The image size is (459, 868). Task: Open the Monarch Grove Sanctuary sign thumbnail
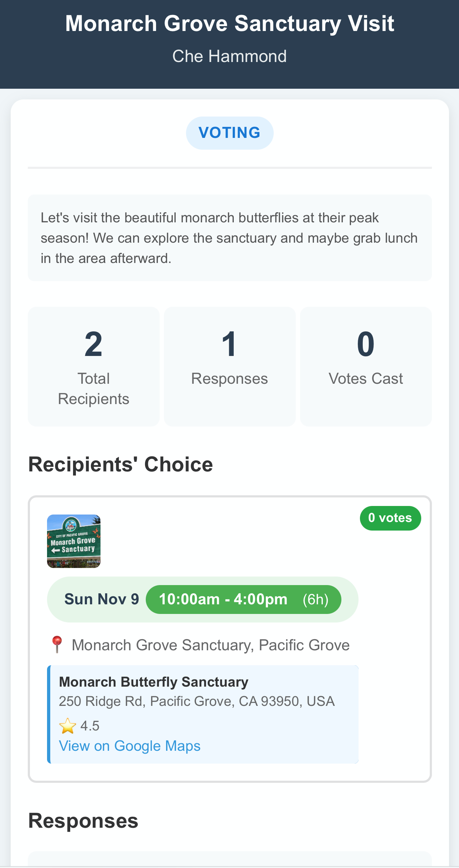coord(74,541)
